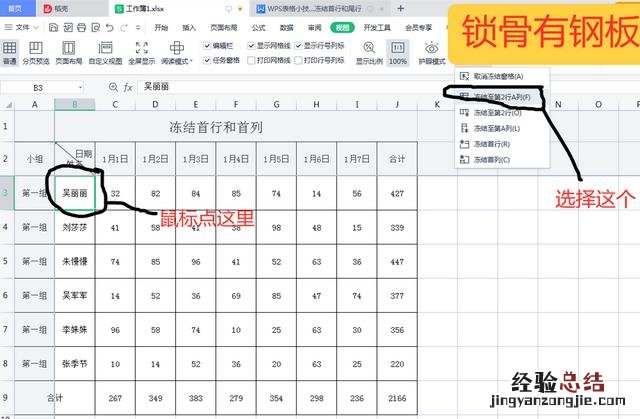This screenshot has width=640, height=419.
Task: Undo the last action
Action: [109, 27]
